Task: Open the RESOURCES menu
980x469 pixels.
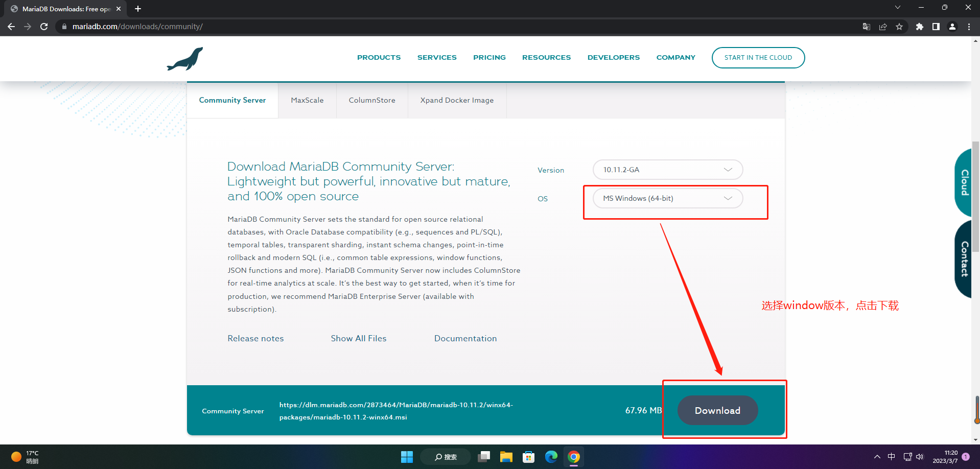Action: coord(547,58)
